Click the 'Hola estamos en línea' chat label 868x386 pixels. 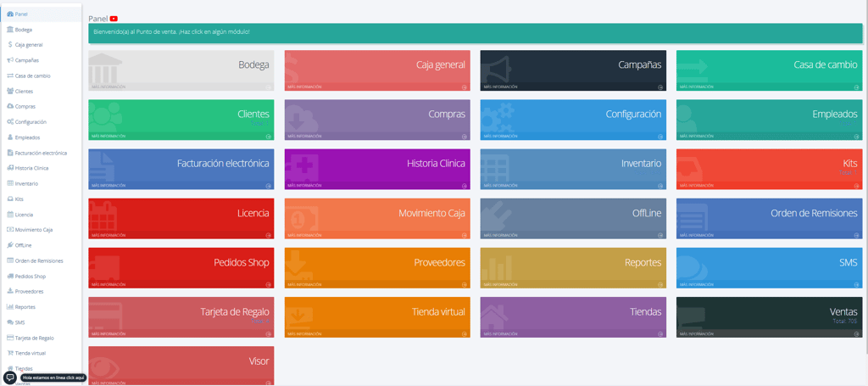point(53,378)
